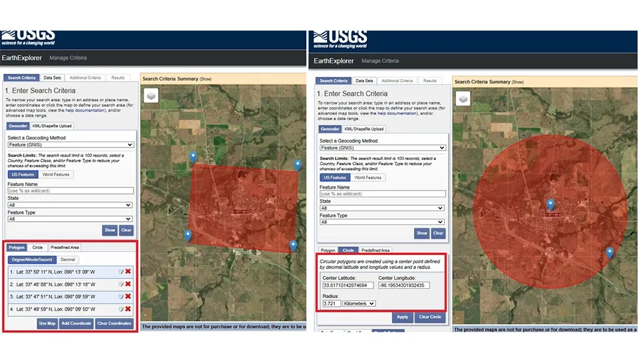Select coordinate row 4 Lat 33° 49' 59" N

click(x=70, y=309)
